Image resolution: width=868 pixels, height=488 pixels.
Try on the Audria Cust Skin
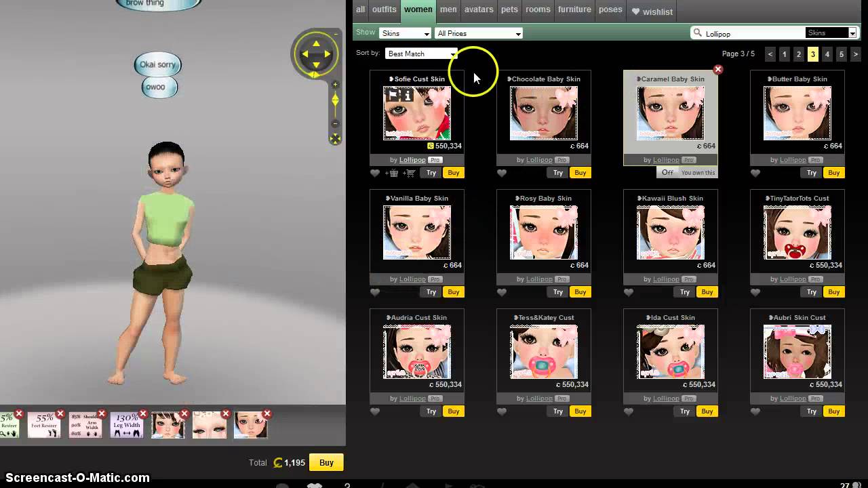tap(431, 411)
